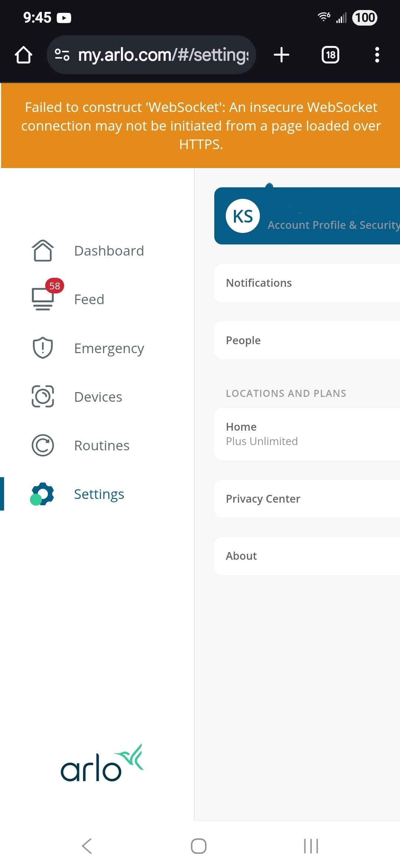This screenshot has width=400, height=868.
Task: Open the Feed icon with 58 badge
Action: (43, 299)
